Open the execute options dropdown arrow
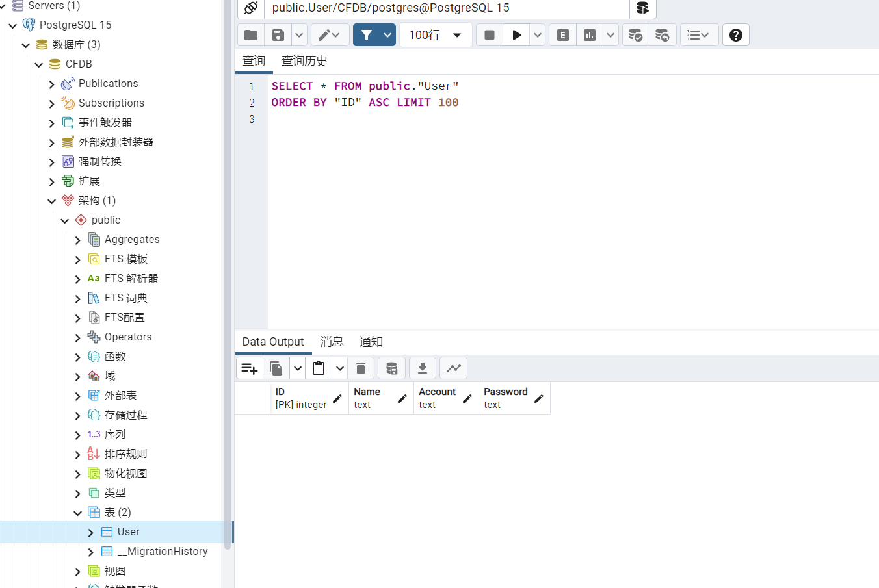 (x=538, y=35)
